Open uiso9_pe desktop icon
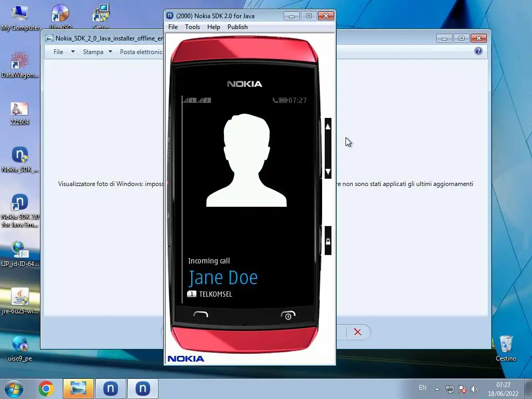This screenshot has height=399, width=532. pyautogui.click(x=20, y=348)
